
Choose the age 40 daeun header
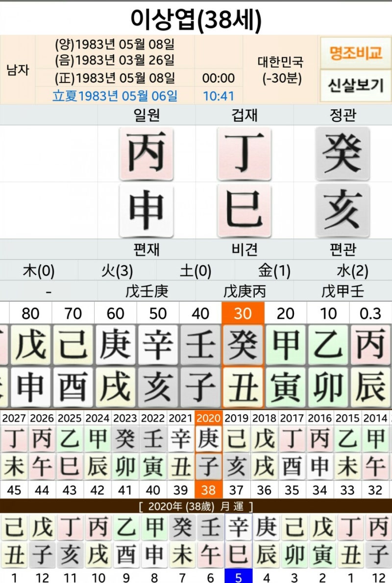click(x=200, y=313)
